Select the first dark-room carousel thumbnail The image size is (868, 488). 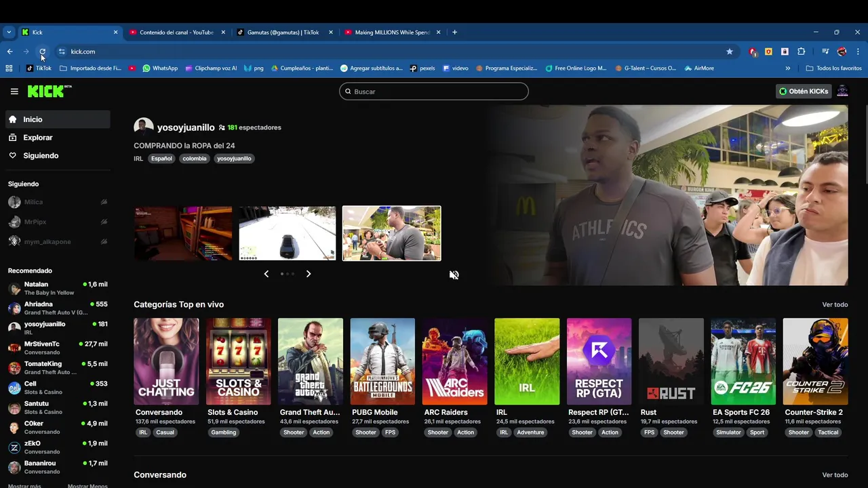[183, 234]
